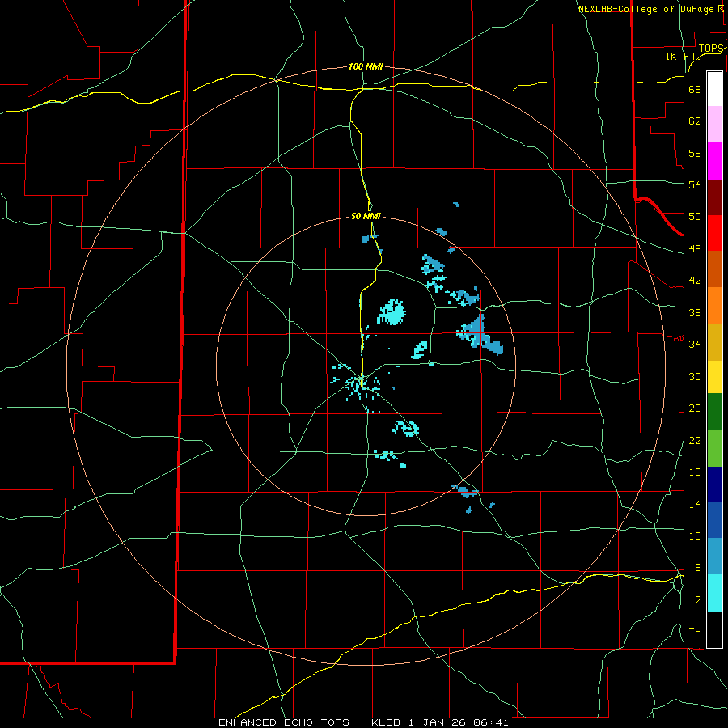Click the "NEXLAB-College of DuPage" label
The width and height of the screenshot is (728, 728).
[645, 9]
